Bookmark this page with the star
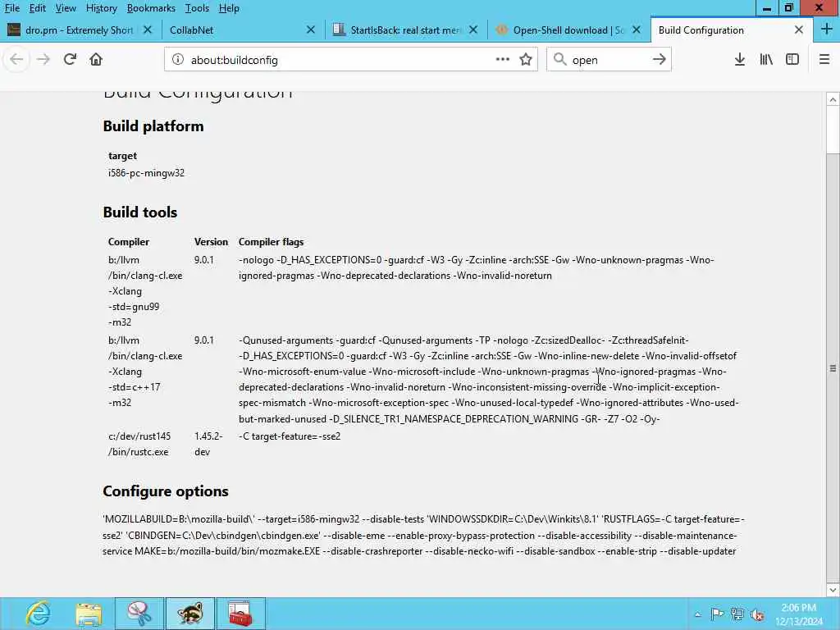 coord(526,59)
